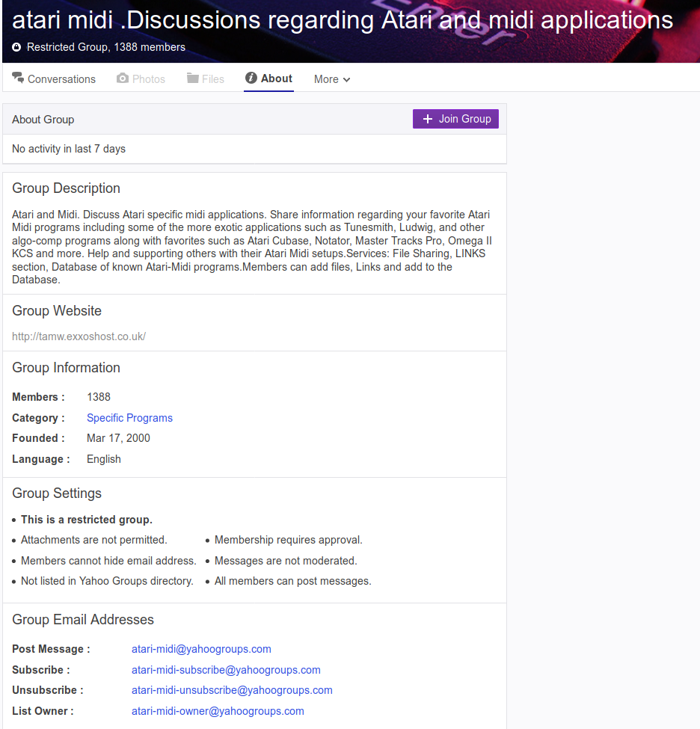Click 'Members cannot hide email address.'
The image size is (700, 729).
pos(108,561)
